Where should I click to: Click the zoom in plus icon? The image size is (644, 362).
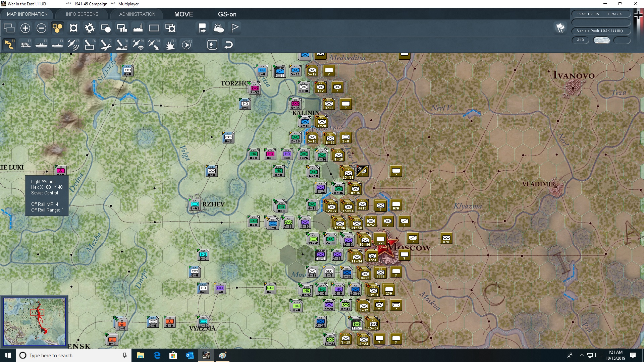[25, 28]
